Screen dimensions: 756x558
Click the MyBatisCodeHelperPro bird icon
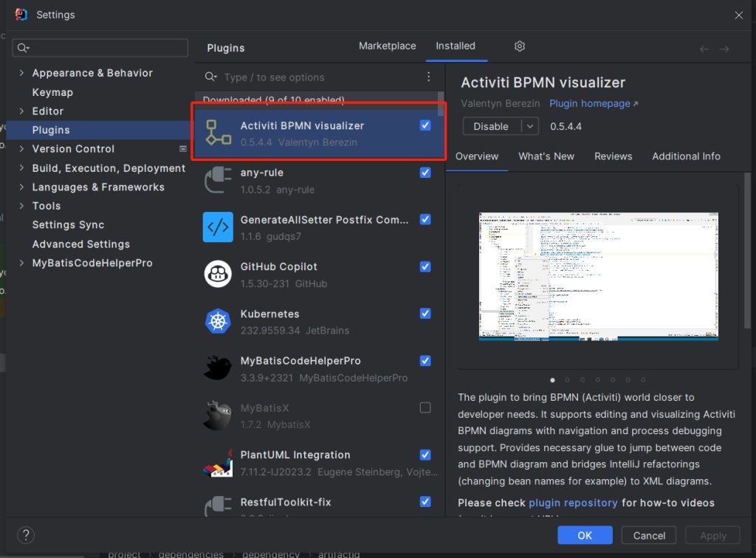218,368
